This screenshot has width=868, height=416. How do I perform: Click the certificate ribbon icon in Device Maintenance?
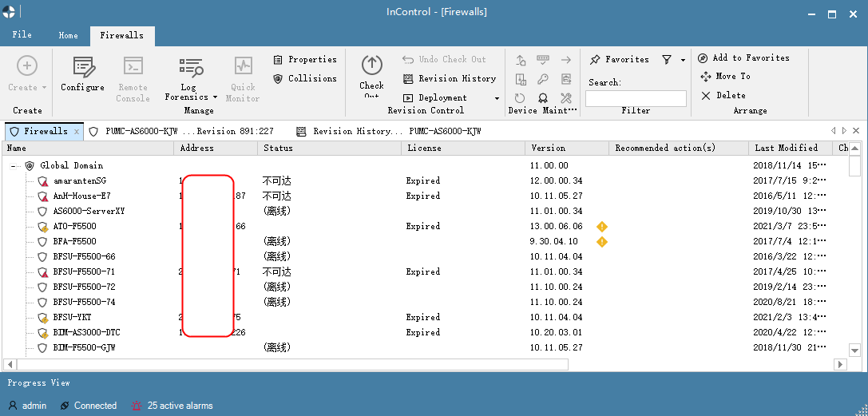pyautogui.click(x=543, y=98)
